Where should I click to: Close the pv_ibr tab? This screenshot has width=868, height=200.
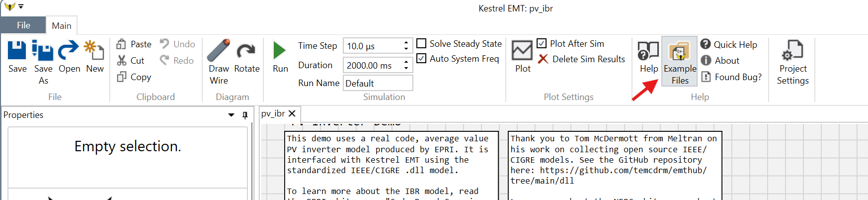(x=292, y=113)
